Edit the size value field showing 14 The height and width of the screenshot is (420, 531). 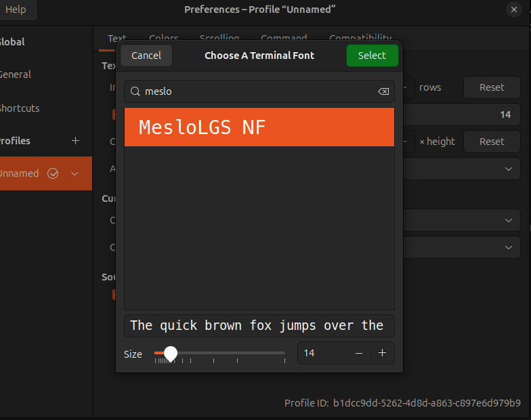pyautogui.click(x=322, y=353)
